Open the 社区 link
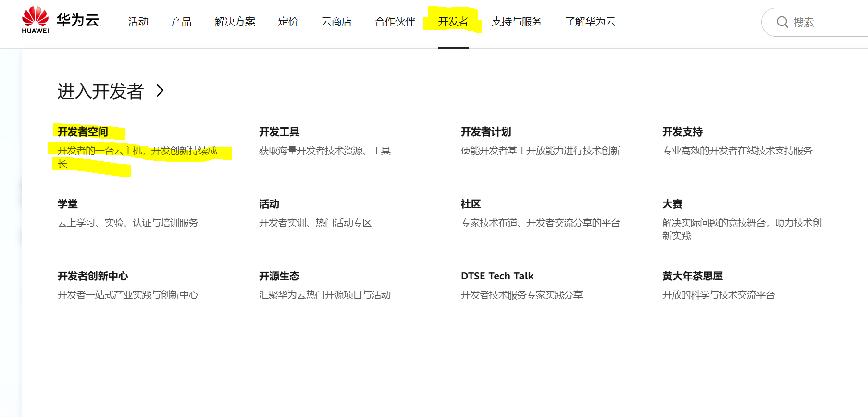The height and width of the screenshot is (417, 868). coord(471,204)
